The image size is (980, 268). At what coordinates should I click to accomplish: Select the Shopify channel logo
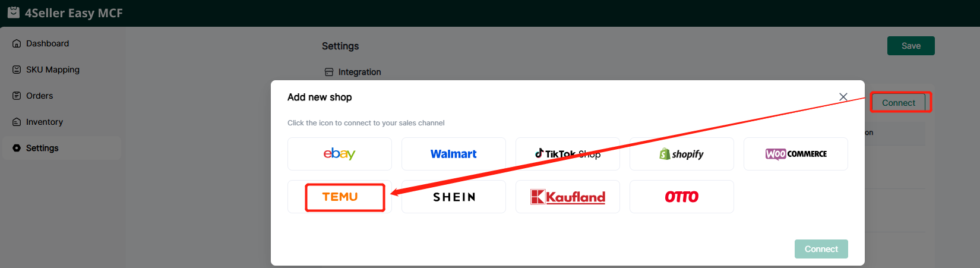click(x=681, y=154)
